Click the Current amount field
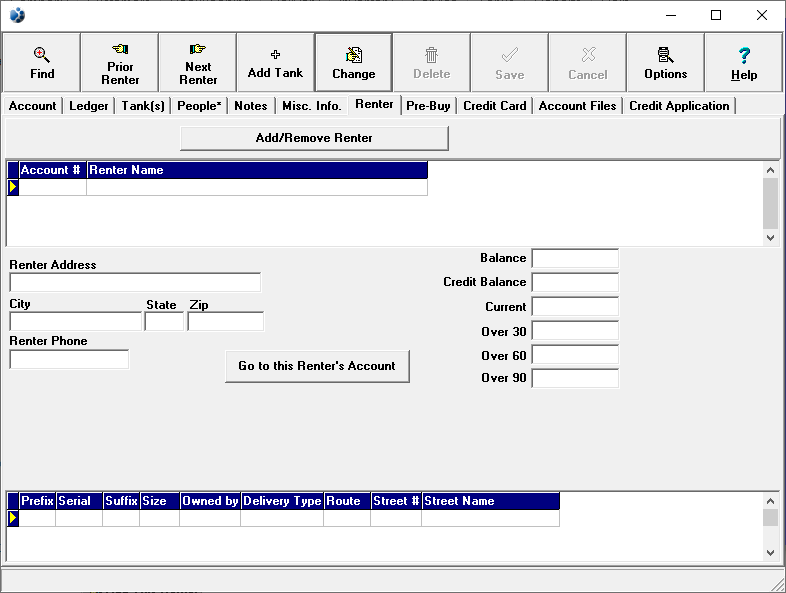Image resolution: width=786 pixels, height=593 pixels. point(575,307)
